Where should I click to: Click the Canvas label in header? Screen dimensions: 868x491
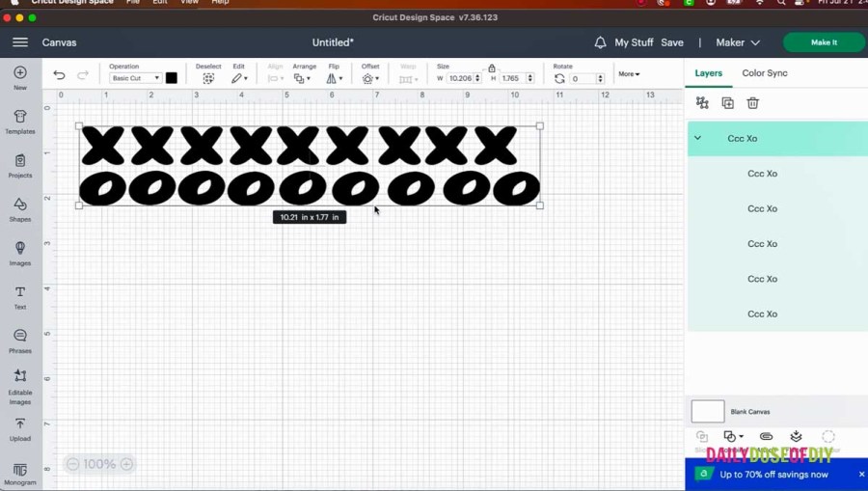click(59, 42)
